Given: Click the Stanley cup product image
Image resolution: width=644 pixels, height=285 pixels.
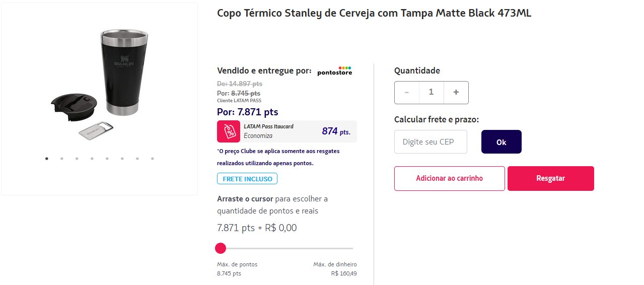Looking at the screenshot, I should click(100, 82).
